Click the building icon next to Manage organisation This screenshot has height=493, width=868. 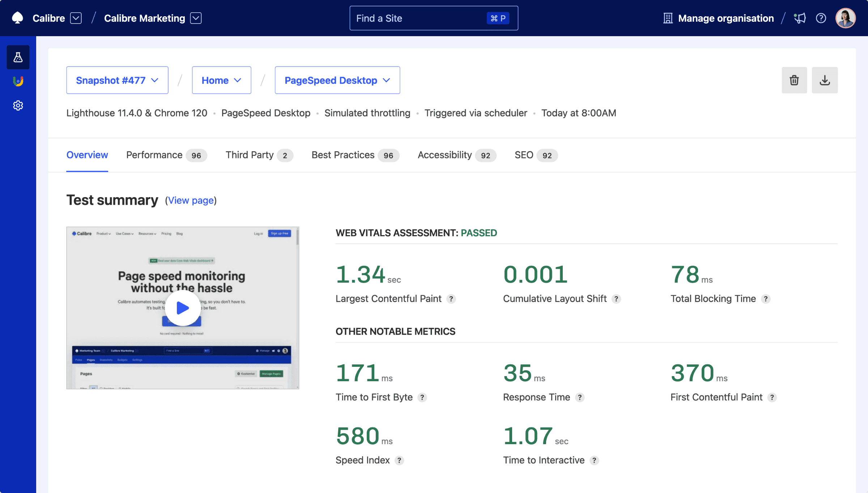coord(667,18)
